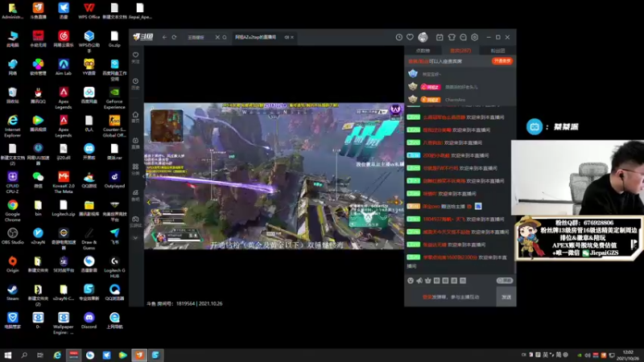This screenshot has width=644, height=362.
Task: Click the taskbar clock showing 12:02
Action: coord(628,355)
